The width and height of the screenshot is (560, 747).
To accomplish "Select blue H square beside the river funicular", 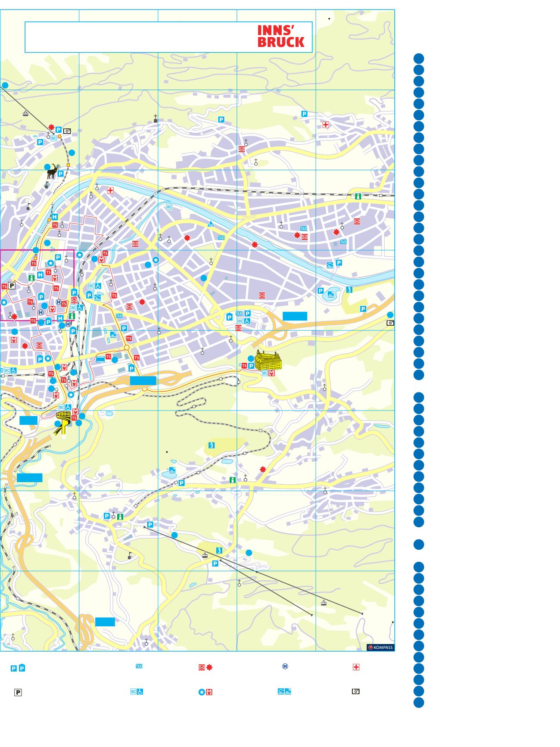I will 55,217.
